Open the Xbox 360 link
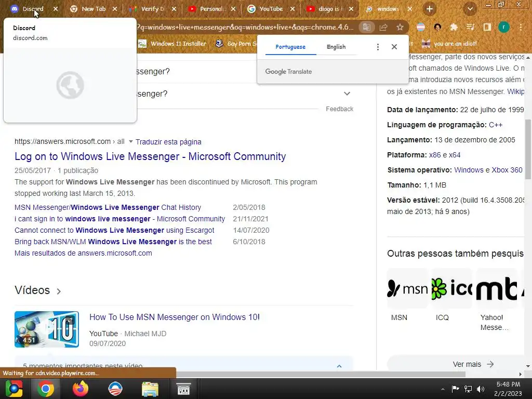Screen dimensions: 532x399 tap(507, 170)
